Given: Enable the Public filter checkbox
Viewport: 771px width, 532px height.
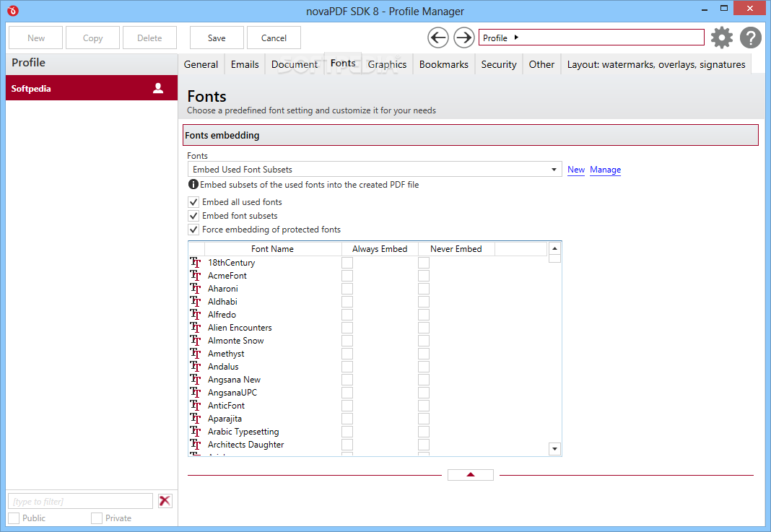Looking at the screenshot, I should (x=14, y=518).
